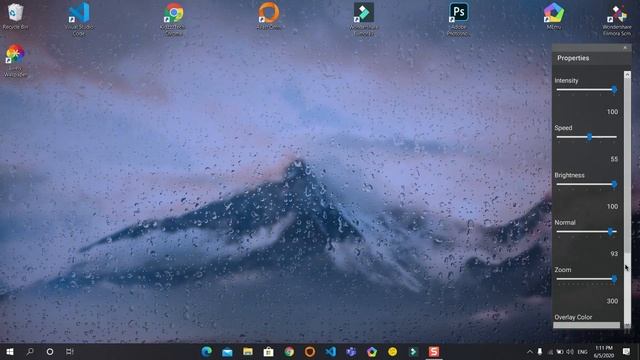Launch Microsoft Edge from the taskbar
The width and height of the screenshot is (640, 360).
(207, 351)
